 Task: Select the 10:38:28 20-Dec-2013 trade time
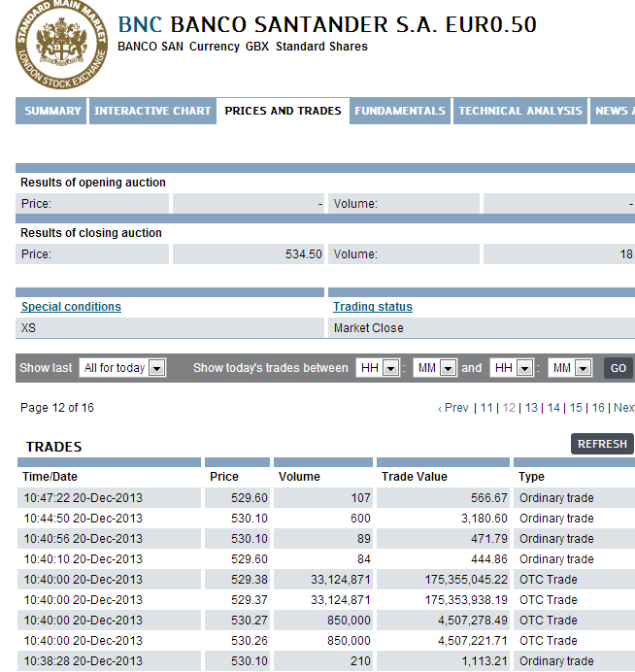(83, 661)
